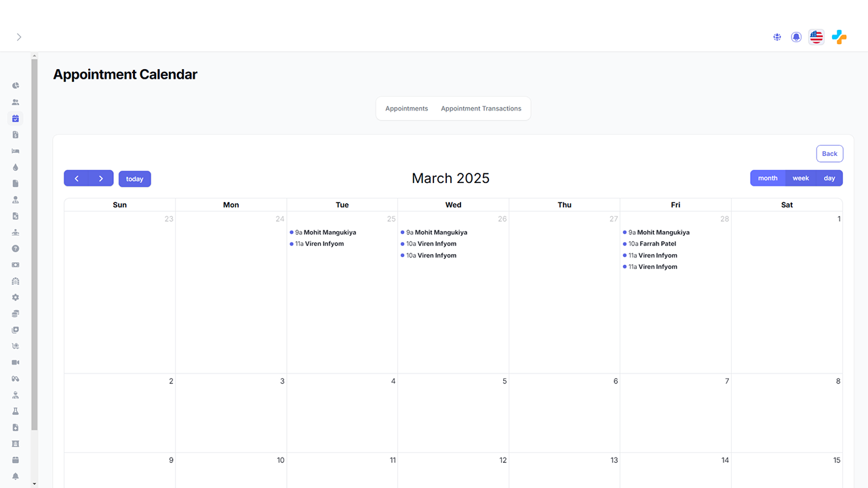Open the lab flask sidebar icon
868x488 pixels.
[x=16, y=411]
